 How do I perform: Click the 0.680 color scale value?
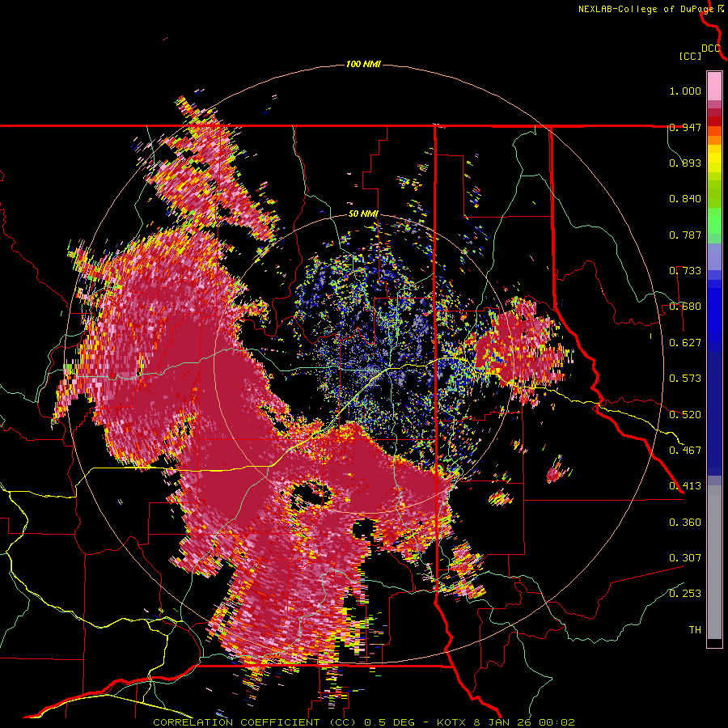point(685,307)
